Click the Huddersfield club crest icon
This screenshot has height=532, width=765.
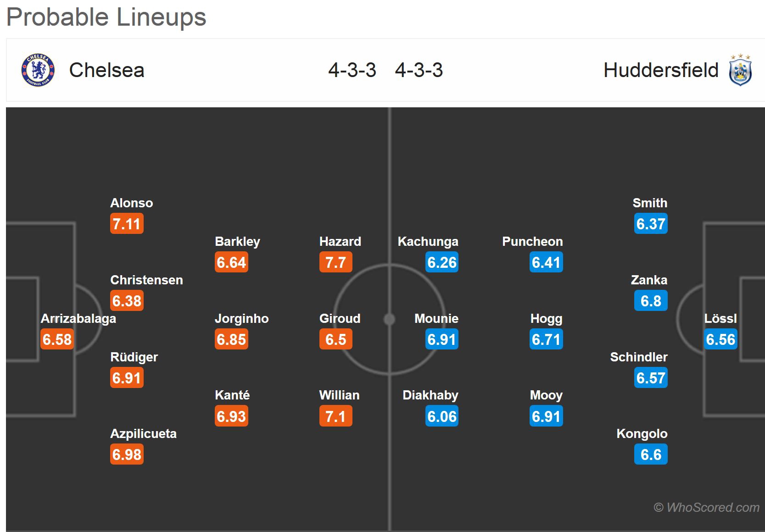point(740,70)
